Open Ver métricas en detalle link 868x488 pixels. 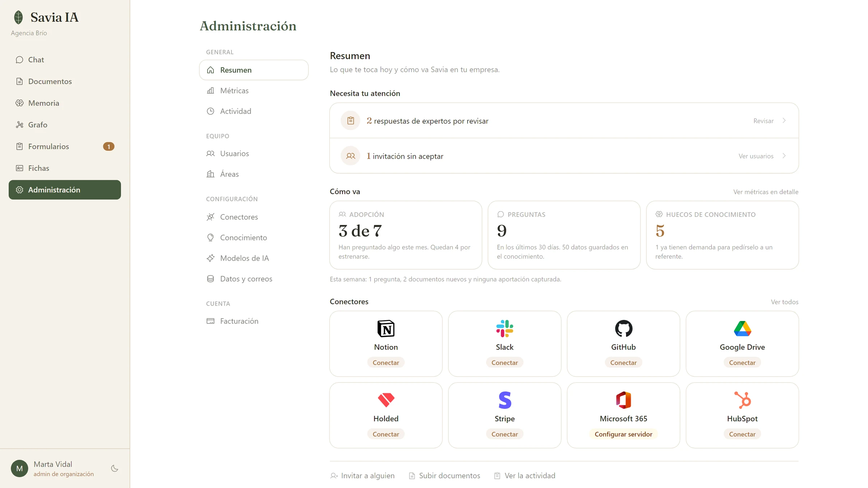pos(766,192)
